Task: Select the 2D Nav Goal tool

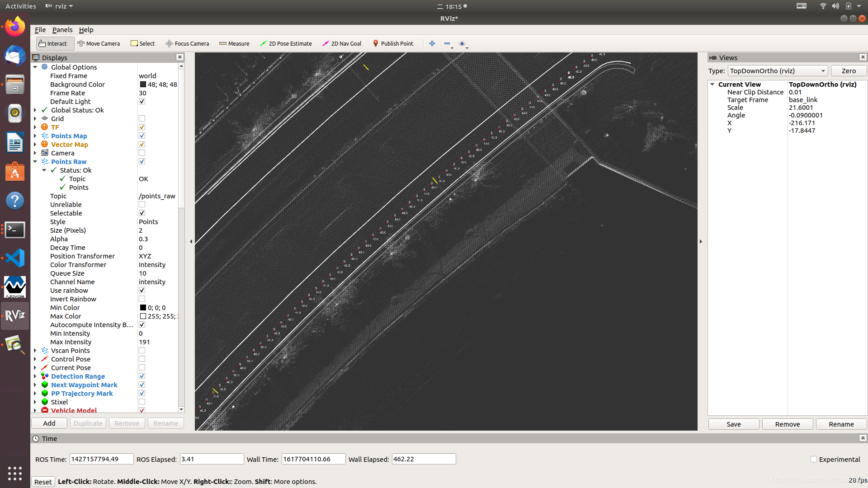Action: coord(342,43)
